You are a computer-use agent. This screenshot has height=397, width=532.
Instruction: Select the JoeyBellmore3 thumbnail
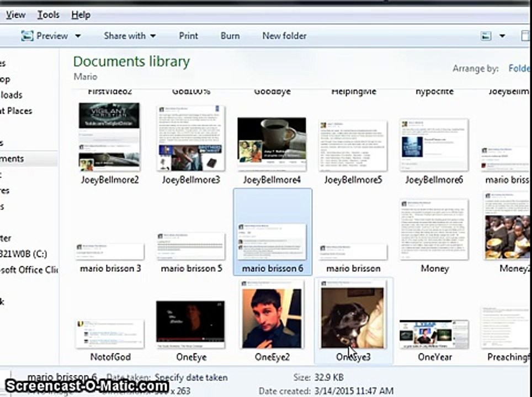191,138
